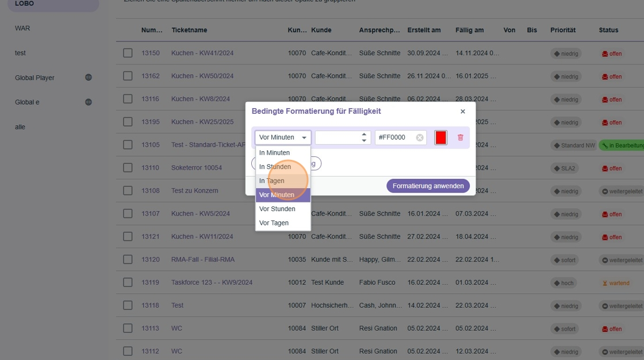Click the wartend status badge

click(616, 283)
